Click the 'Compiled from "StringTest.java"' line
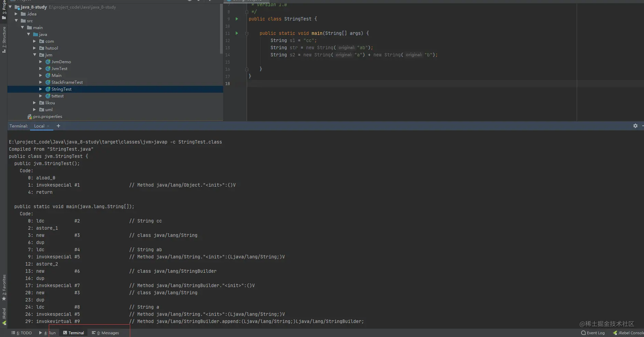 51,149
